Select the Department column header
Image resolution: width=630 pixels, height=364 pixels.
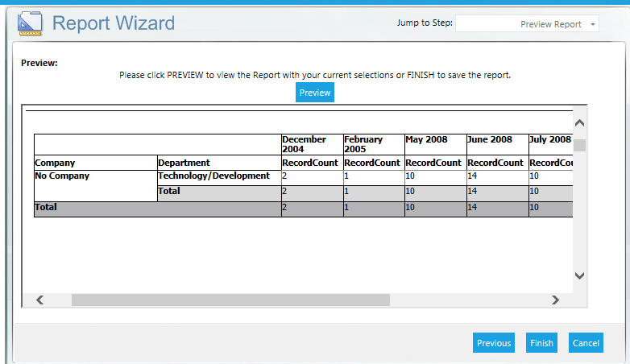(x=184, y=163)
